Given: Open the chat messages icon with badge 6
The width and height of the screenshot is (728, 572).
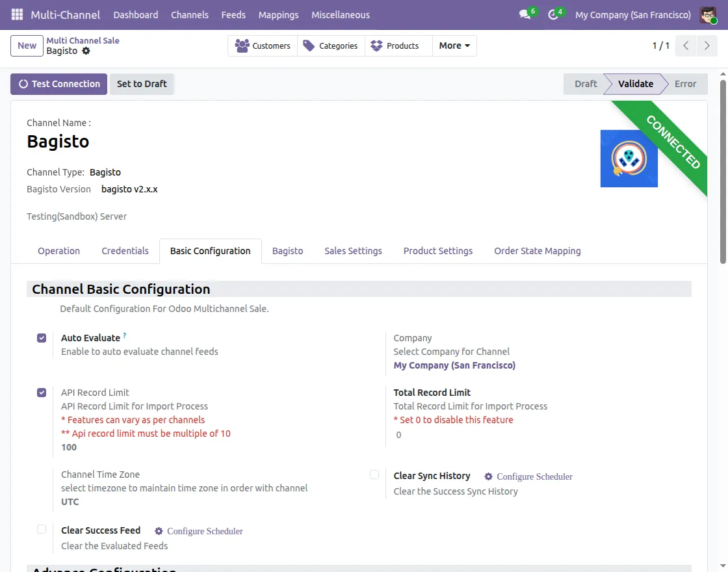Looking at the screenshot, I should click(x=525, y=14).
